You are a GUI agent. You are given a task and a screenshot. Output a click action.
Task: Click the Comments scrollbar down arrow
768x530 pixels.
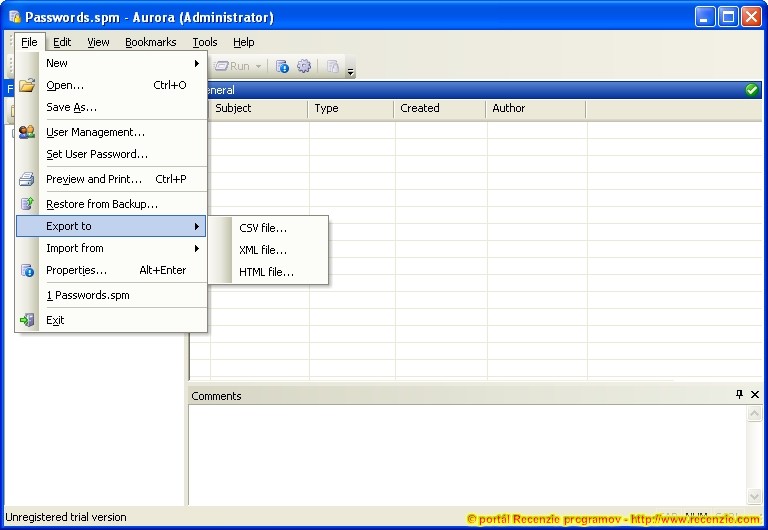click(x=755, y=497)
